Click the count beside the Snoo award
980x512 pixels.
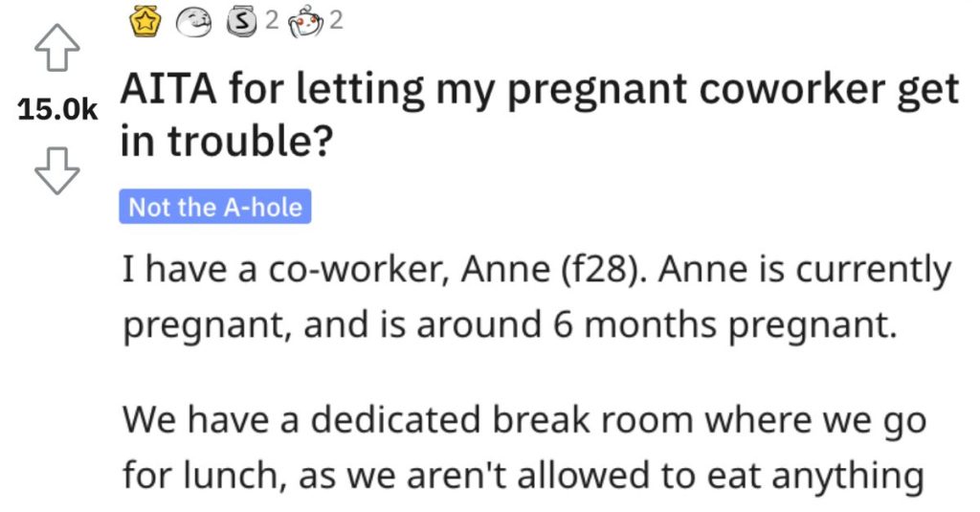point(336,21)
